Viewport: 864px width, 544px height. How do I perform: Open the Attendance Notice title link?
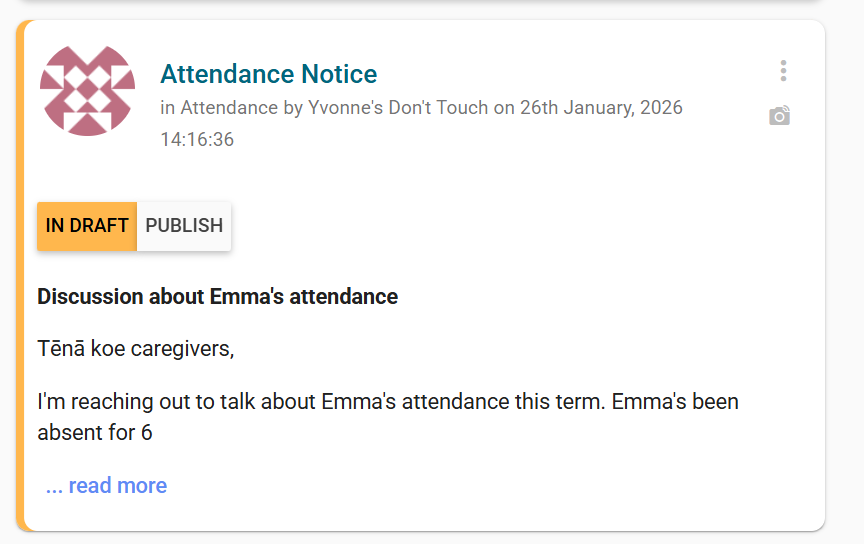[x=268, y=74]
